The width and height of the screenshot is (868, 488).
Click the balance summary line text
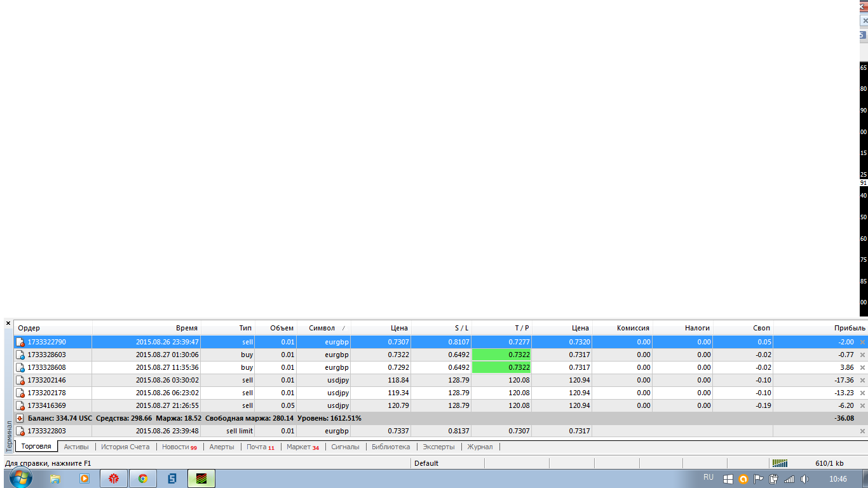point(194,418)
